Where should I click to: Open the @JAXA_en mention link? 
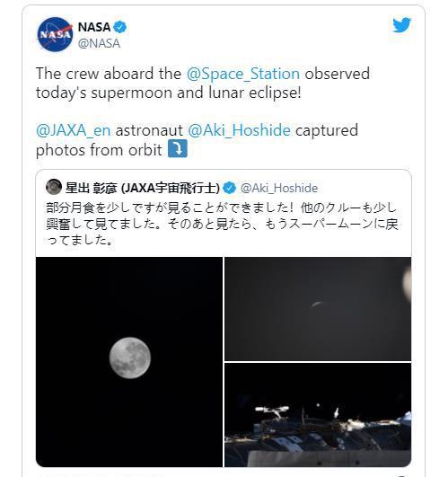[x=73, y=130]
